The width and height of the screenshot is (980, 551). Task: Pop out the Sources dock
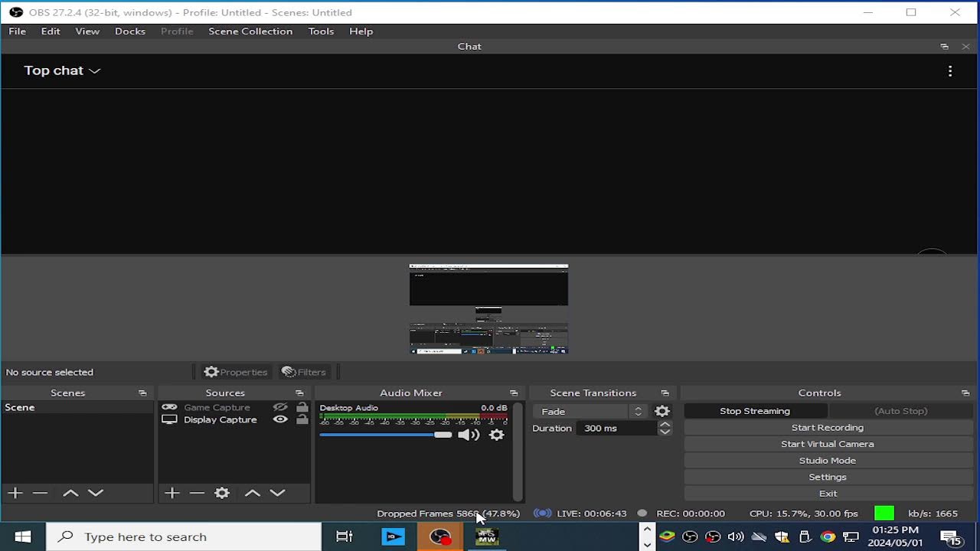pyautogui.click(x=299, y=393)
